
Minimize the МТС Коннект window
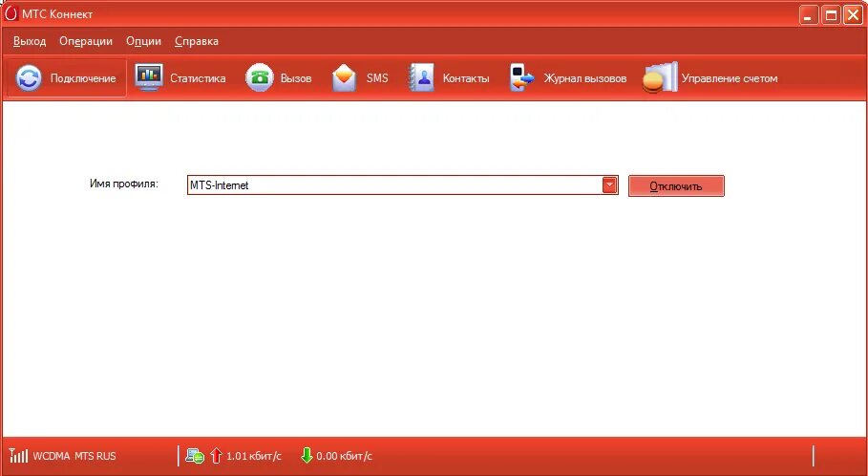(809, 15)
